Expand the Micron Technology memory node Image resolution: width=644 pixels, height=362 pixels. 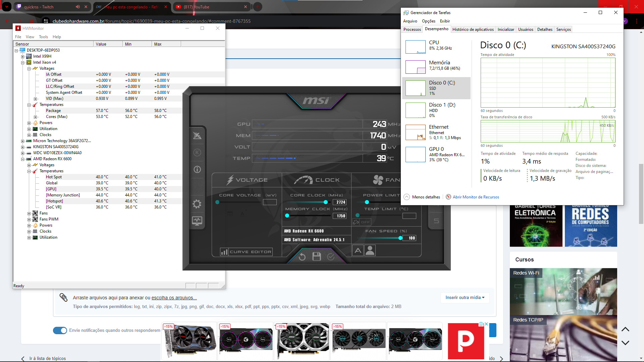[22, 141]
